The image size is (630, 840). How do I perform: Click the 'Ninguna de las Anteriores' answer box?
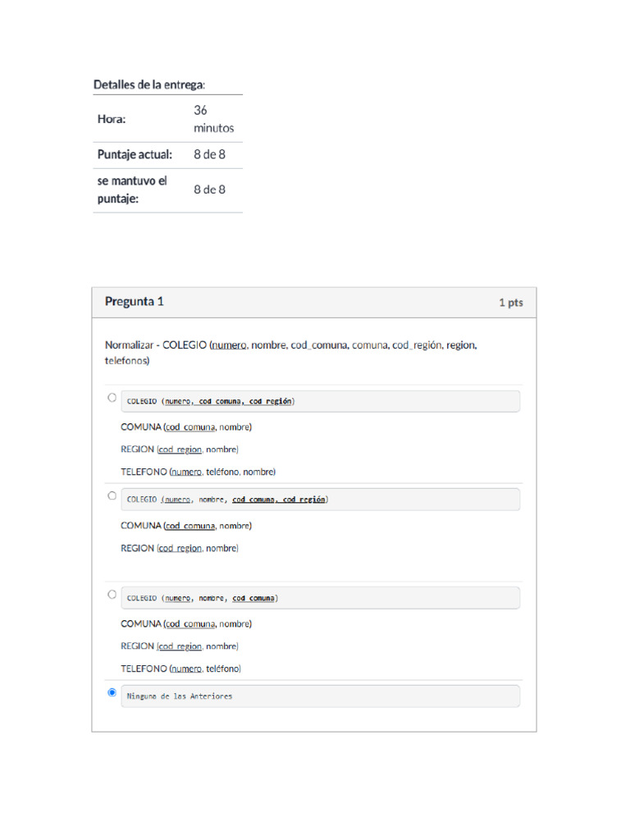320,696
